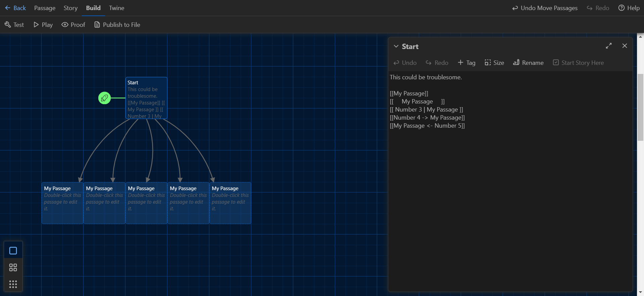Click in the passage text editor area
Viewport: 644px width, 296px height.
(510, 181)
